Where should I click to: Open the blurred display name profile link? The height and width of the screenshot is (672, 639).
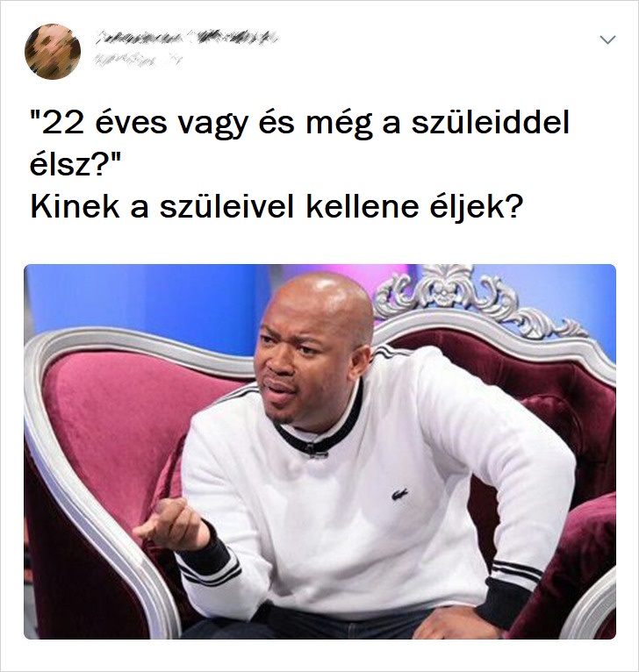(x=186, y=38)
